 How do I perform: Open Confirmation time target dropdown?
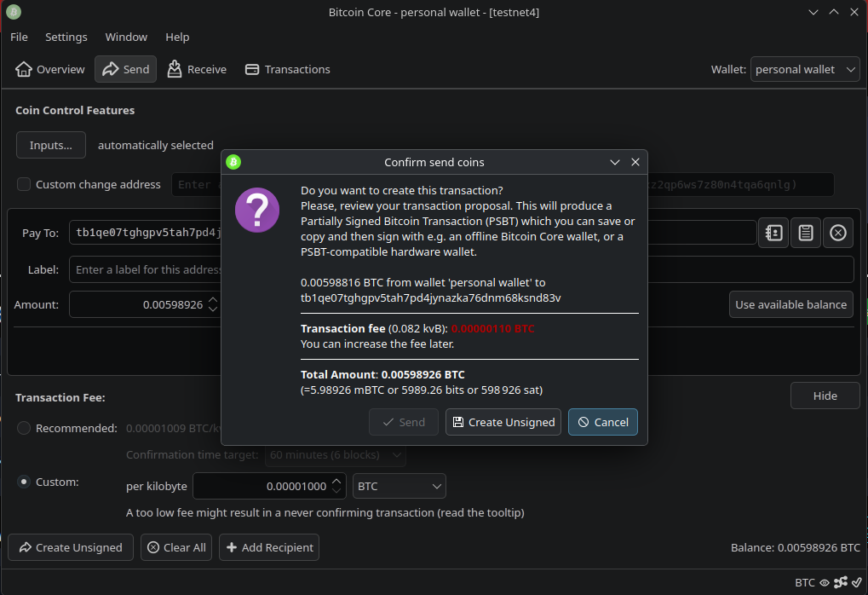336,455
